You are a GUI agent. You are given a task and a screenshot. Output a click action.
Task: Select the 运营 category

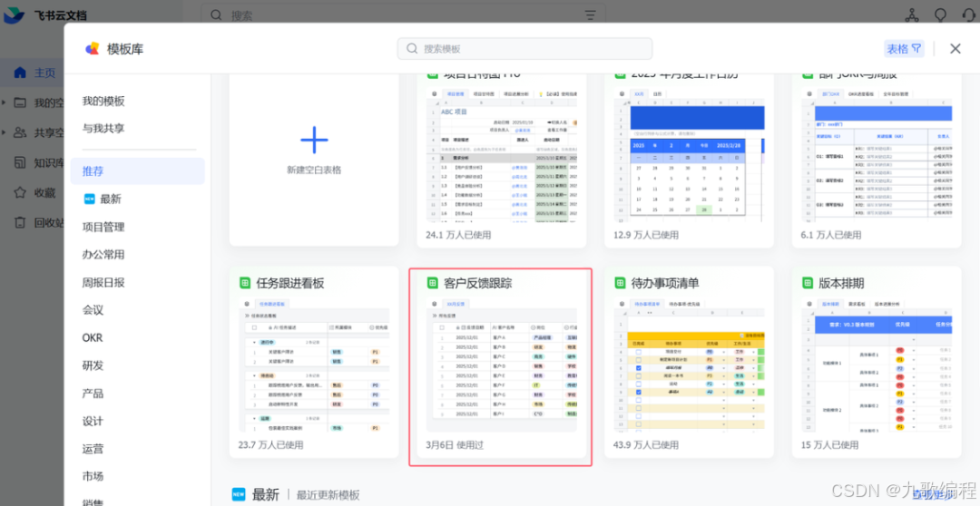tap(93, 449)
